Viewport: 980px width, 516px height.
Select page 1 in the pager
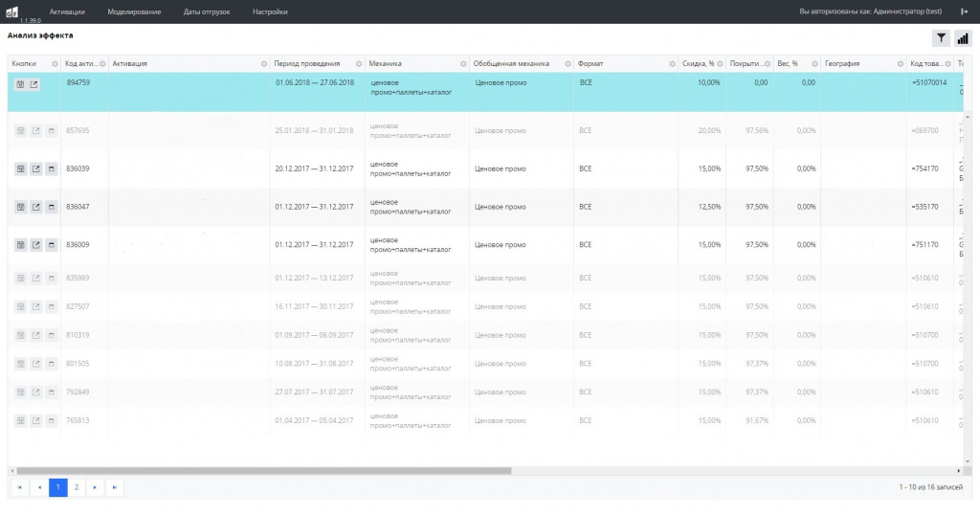(x=58, y=487)
